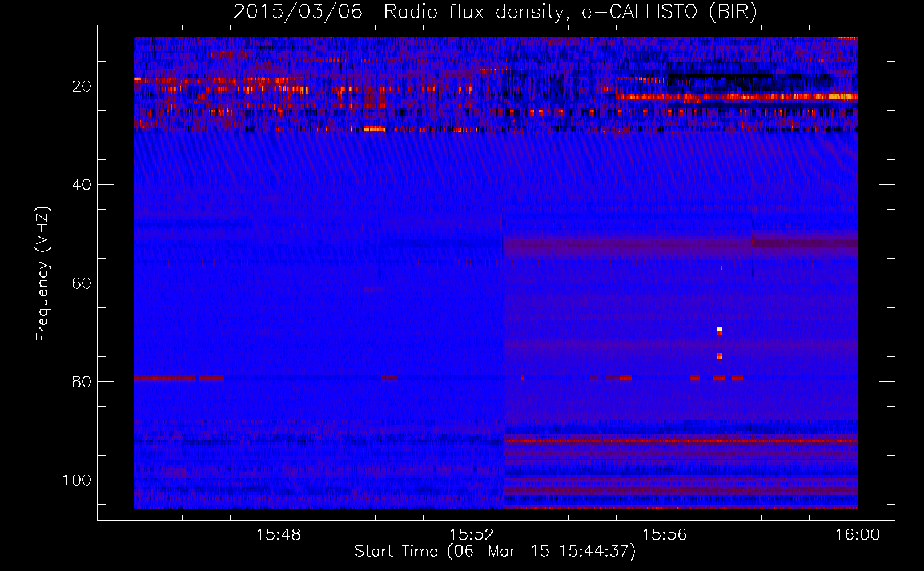Click the "40" frequency tick label
Image resolution: width=924 pixels, height=571 pixels.
tap(82, 184)
